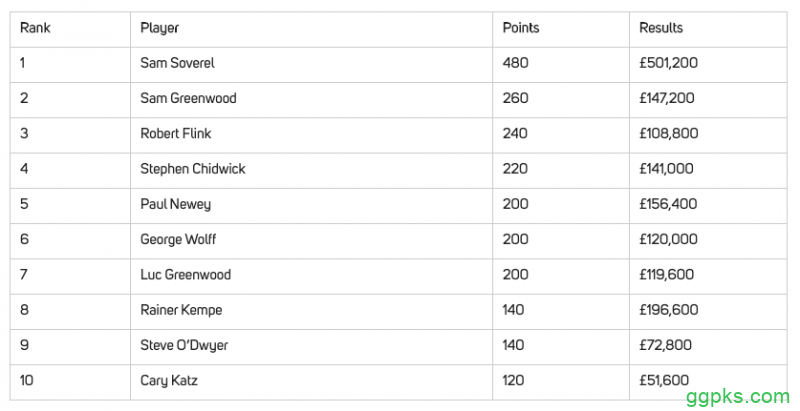Viewport: 800px width, 411px height.
Task: Click the Rank column header
Action: pyautogui.click(x=35, y=28)
